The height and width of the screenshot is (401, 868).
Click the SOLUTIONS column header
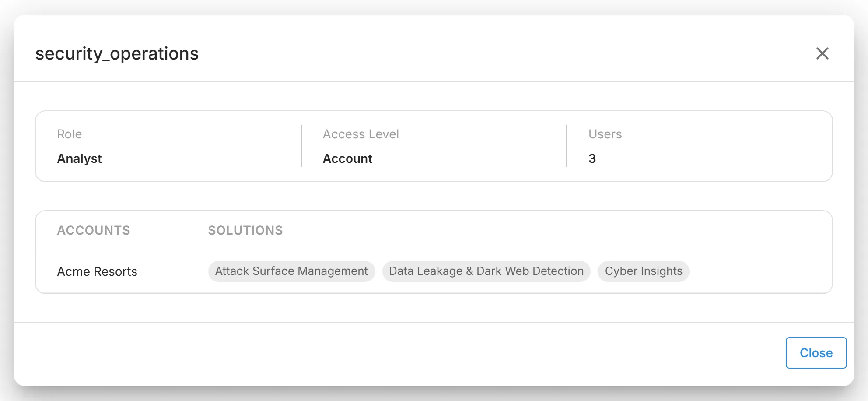[245, 230]
